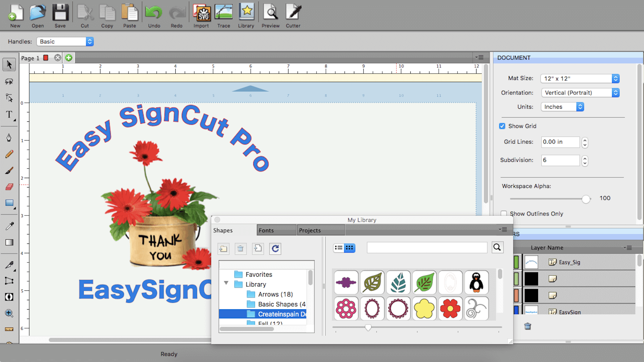Click the red Page 1 color swatch
Viewport: 644px width, 362px height.
coord(46,58)
